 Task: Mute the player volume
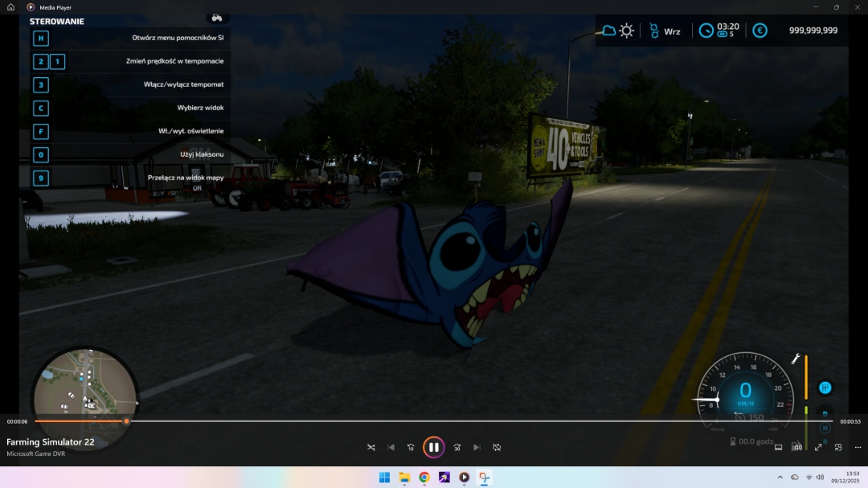[797, 447]
